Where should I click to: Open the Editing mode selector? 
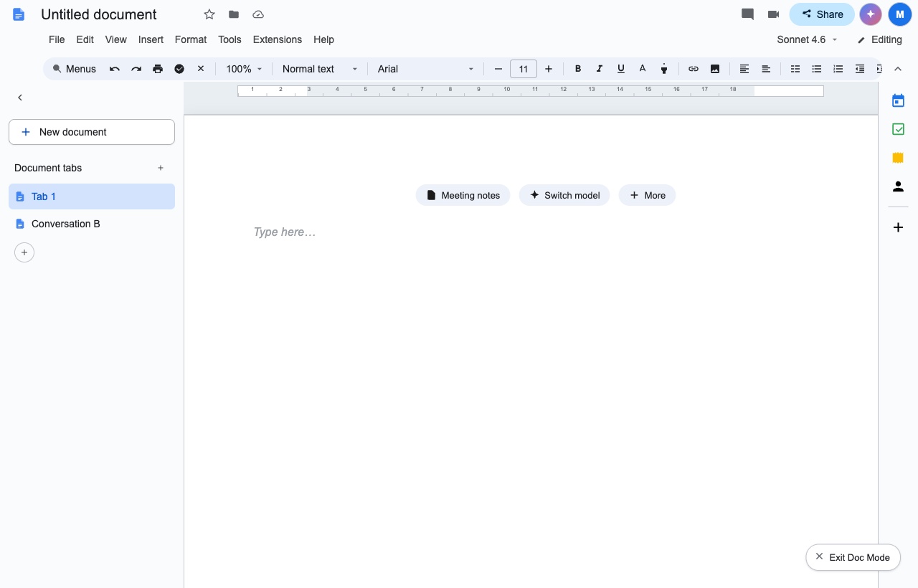point(879,39)
